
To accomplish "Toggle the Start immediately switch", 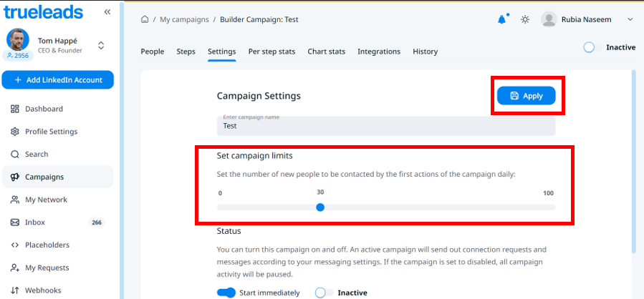I will click(x=226, y=292).
